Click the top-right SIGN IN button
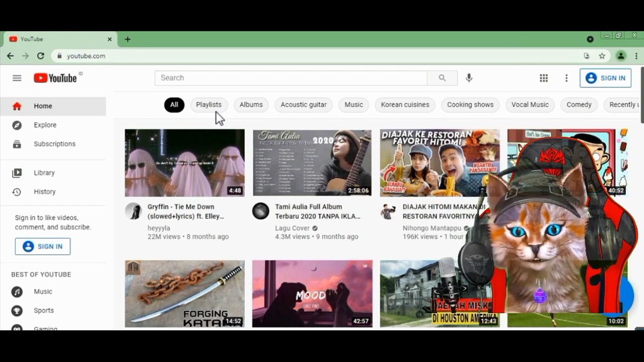The height and width of the screenshot is (362, 644). pos(605,78)
